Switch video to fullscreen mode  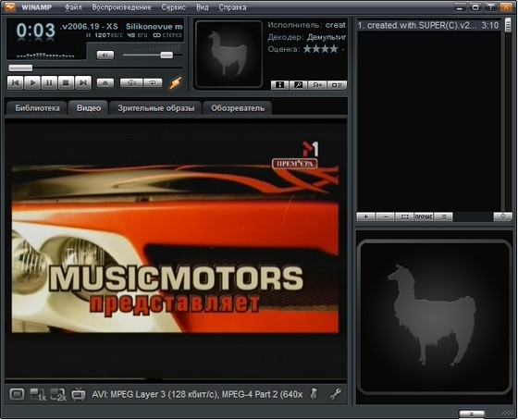coord(17,394)
